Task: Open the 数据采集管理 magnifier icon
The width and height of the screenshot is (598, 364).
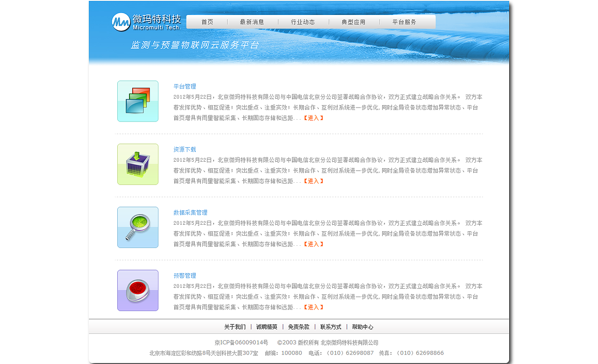Action: pos(138,227)
